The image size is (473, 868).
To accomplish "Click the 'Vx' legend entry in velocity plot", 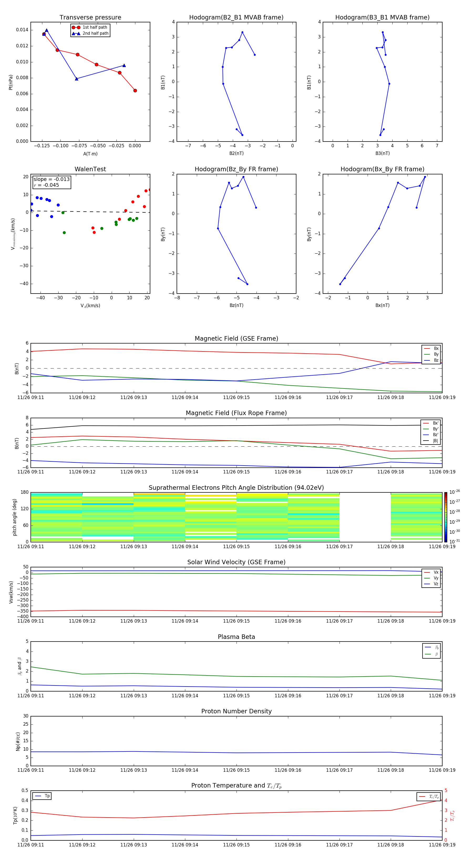I will pyautogui.click(x=431, y=572).
